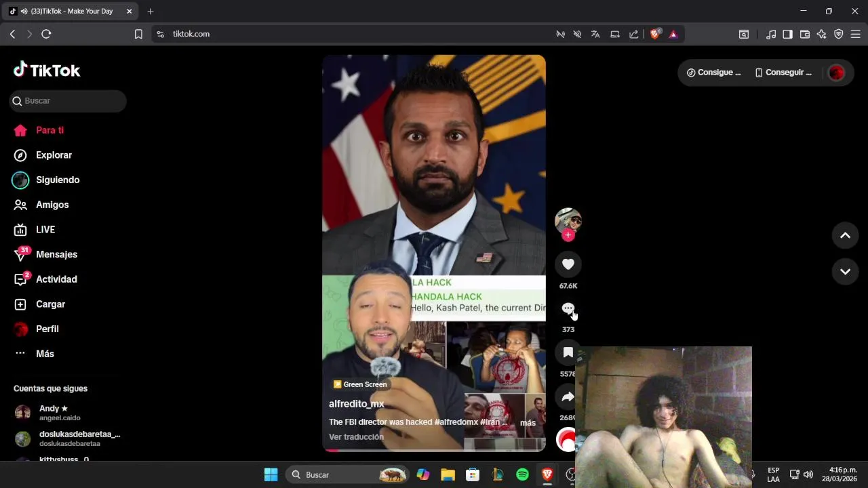Open Brave Shields lion icon
The image size is (868, 488).
pyautogui.click(x=655, y=34)
